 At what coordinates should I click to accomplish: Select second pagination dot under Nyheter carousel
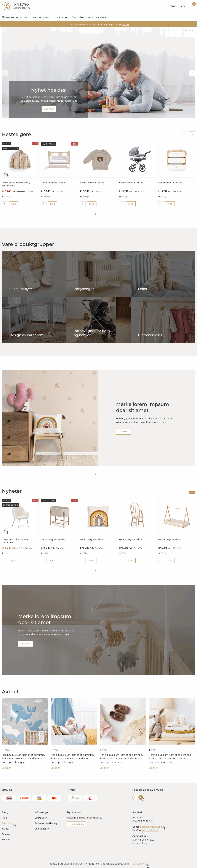pos(99,571)
